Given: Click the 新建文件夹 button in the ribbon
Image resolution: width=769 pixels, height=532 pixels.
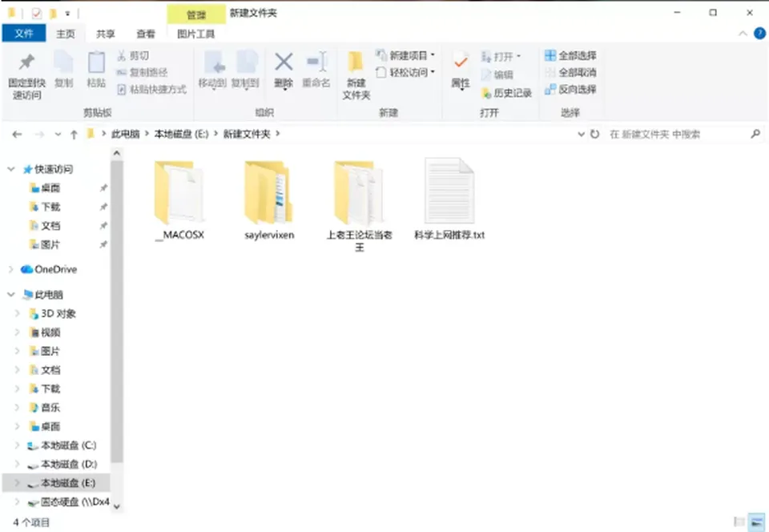Looking at the screenshot, I should click(356, 75).
